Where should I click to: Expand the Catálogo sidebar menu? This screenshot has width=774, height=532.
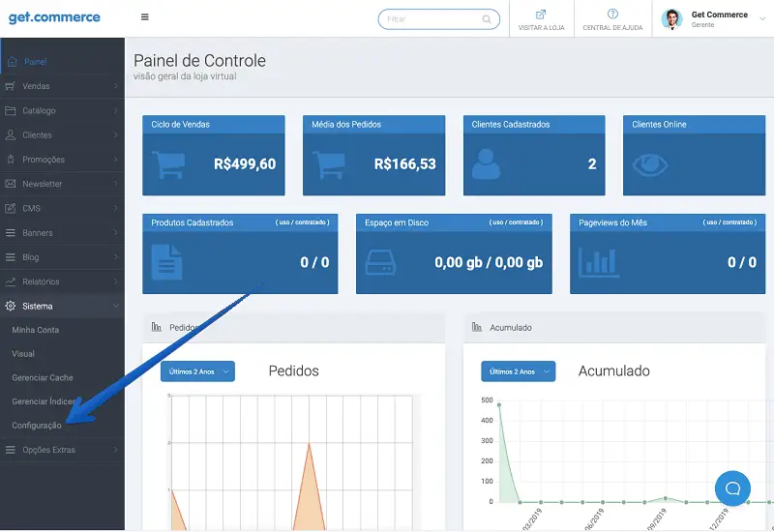coord(62,110)
